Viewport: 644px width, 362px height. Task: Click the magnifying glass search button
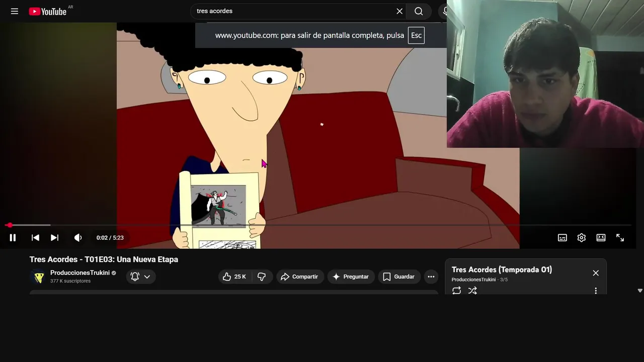pyautogui.click(x=419, y=11)
